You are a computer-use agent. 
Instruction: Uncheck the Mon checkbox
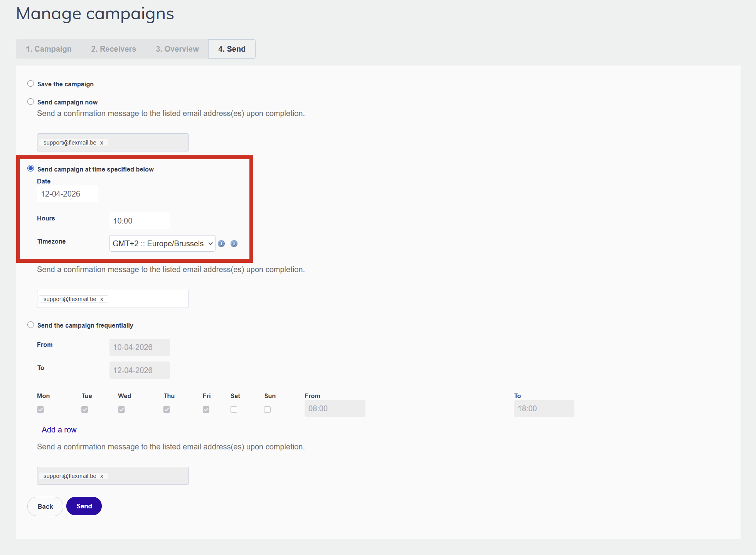pos(40,409)
